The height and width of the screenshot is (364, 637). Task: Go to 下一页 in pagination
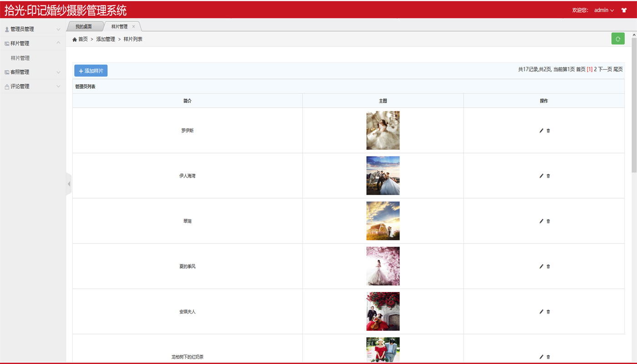coord(605,69)
